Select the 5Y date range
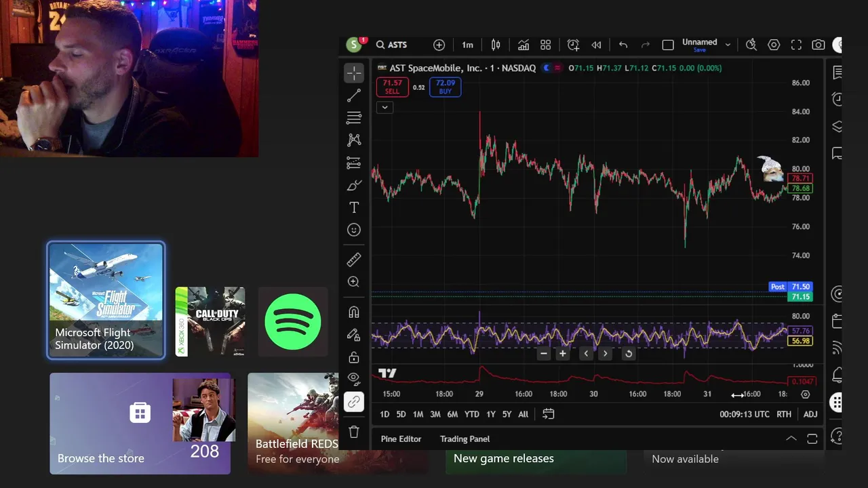Screen dimensions: 868x488 tap(507, 414)
